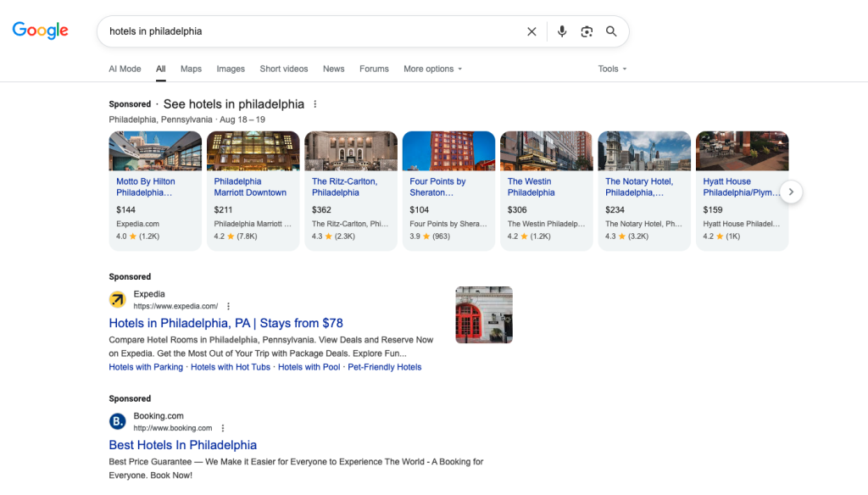This screenshot has height=495, width=868.
Task: Click the Google logo
Action: [x=39, y=30]
